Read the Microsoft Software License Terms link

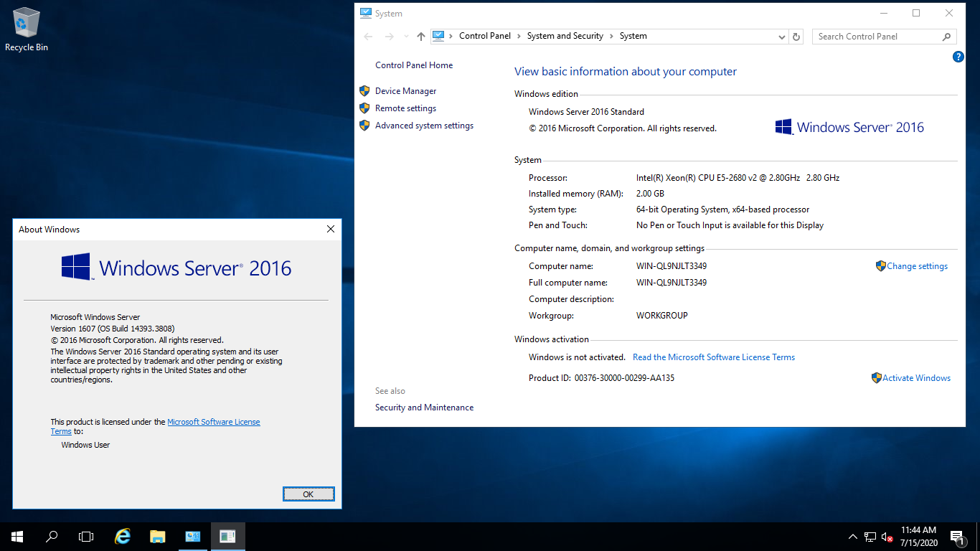tap(714, 357)
